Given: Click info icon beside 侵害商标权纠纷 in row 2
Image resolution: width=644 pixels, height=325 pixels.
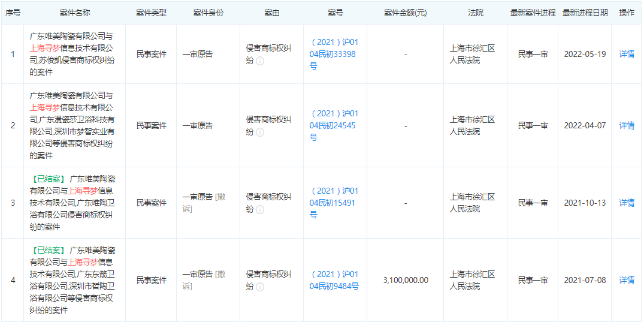Looking at the screenshot, I should pyautogui.click(x=260, y=133).
